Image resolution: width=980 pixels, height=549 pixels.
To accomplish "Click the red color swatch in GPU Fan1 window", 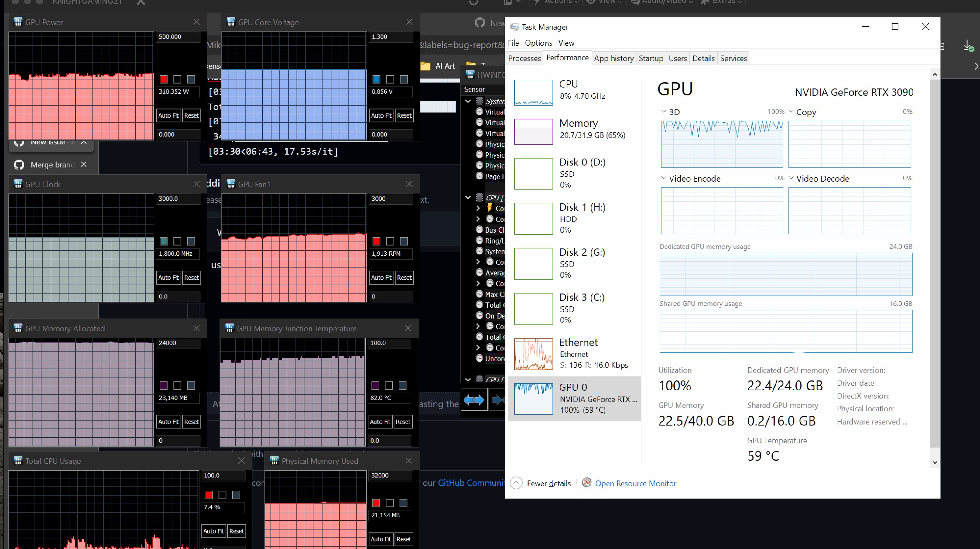I will pos(376,241).
